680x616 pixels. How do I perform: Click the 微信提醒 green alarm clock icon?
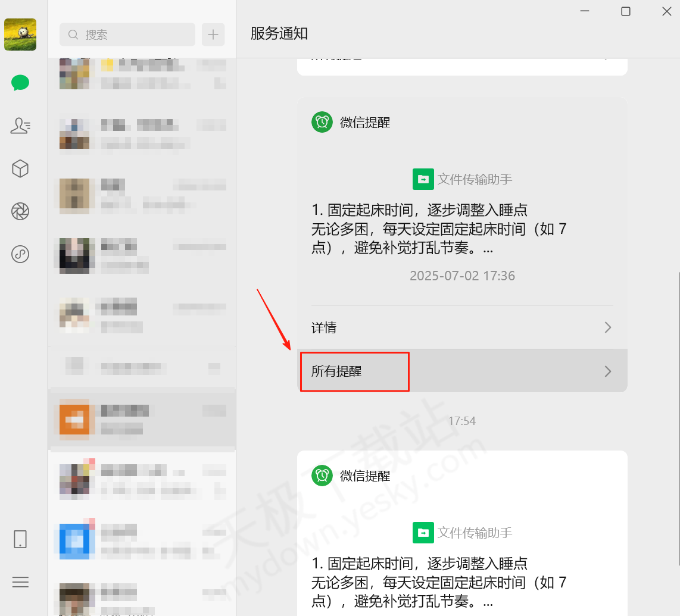[x=322, y=122]
